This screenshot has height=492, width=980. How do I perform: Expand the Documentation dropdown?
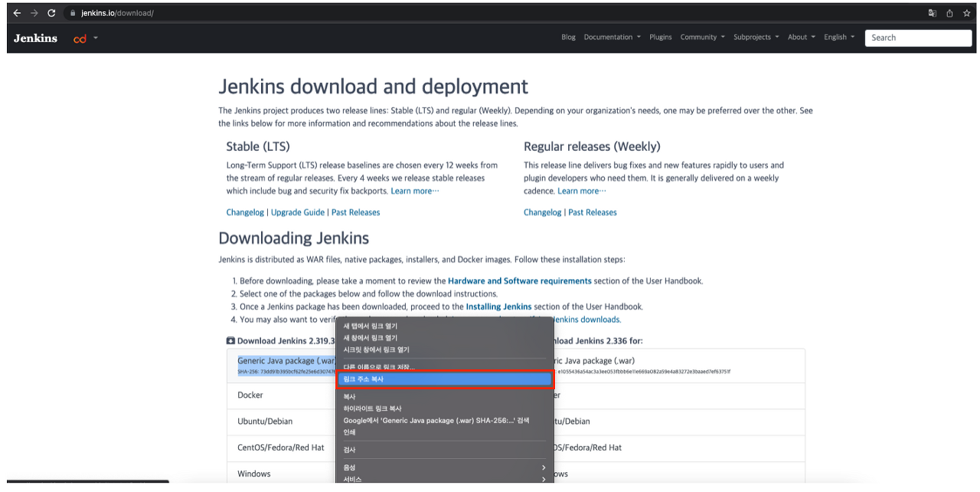[612, 37]
